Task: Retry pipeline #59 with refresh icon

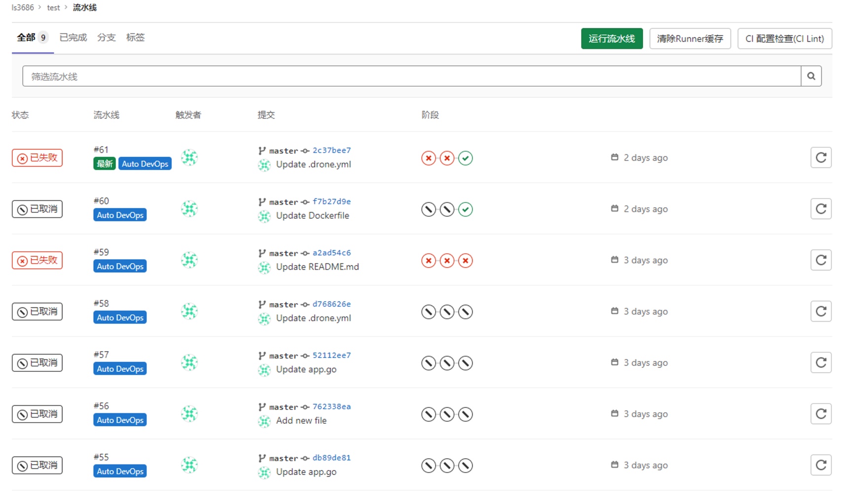Action: point(821,260)
